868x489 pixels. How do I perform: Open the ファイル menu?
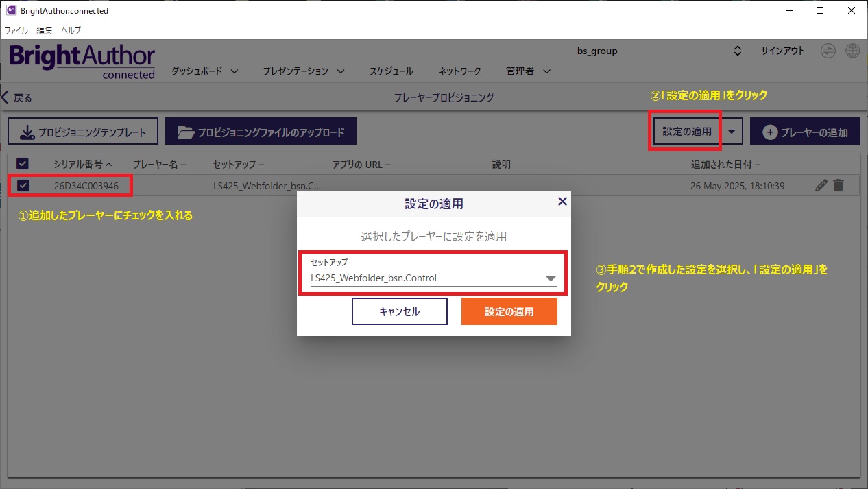[x=16, y=31]
